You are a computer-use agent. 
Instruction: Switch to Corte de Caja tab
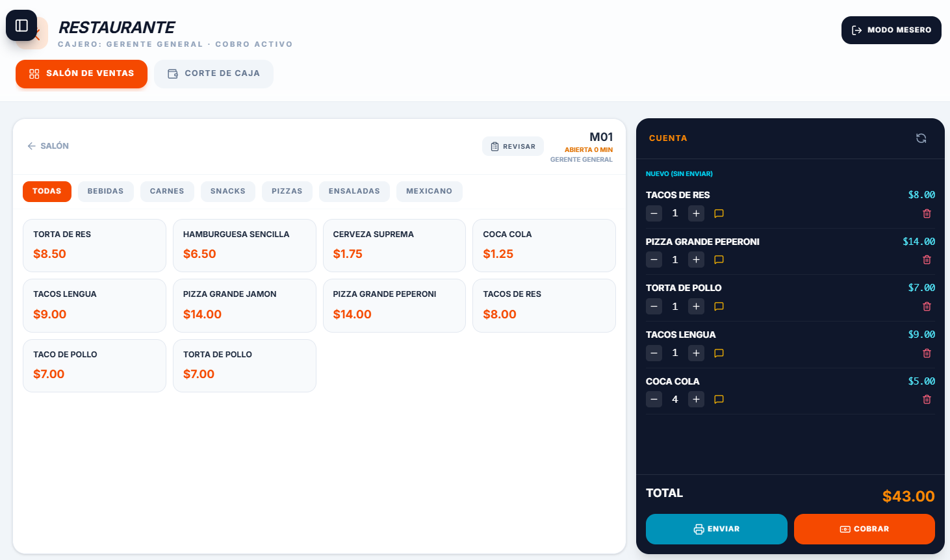click(214, 73)
